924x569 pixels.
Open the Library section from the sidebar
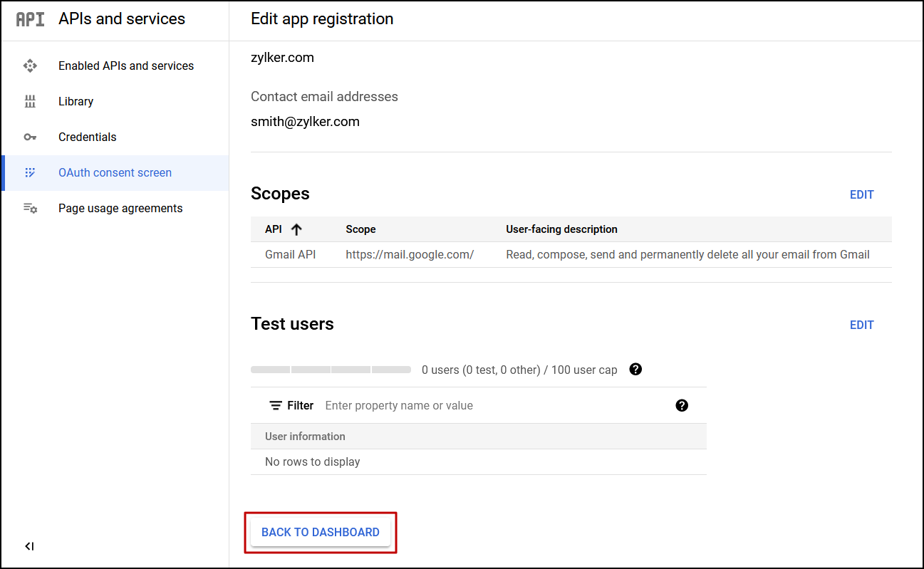point(76,101)
